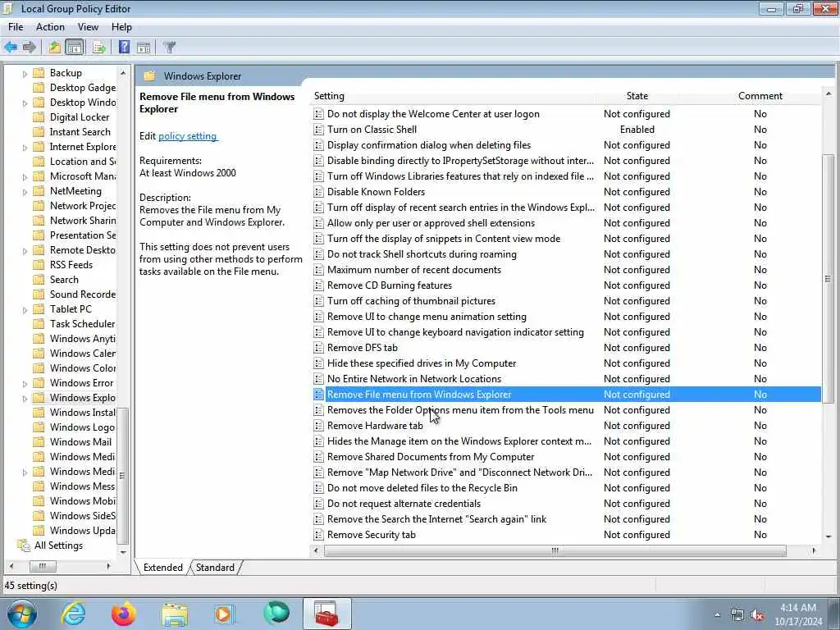Expand the Microsoft Management tree node
This screenshot has height=630, width=840.
coord(25,177)
